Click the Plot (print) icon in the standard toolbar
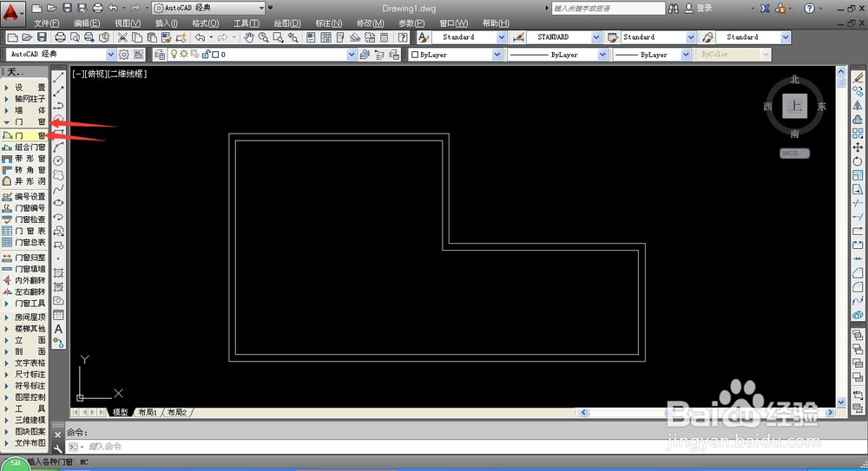 [60, 37]
